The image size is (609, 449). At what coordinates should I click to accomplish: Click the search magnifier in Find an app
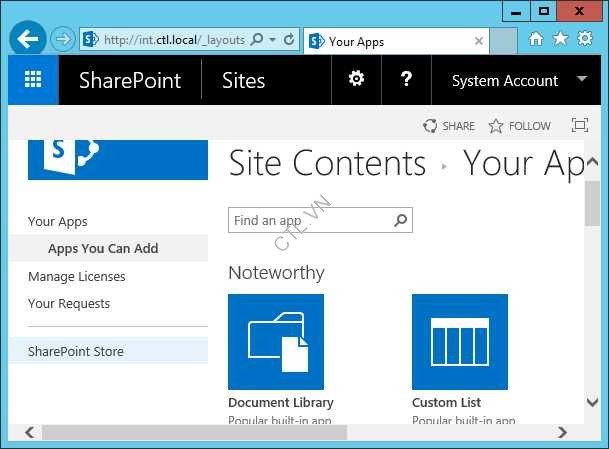(401, 220)
